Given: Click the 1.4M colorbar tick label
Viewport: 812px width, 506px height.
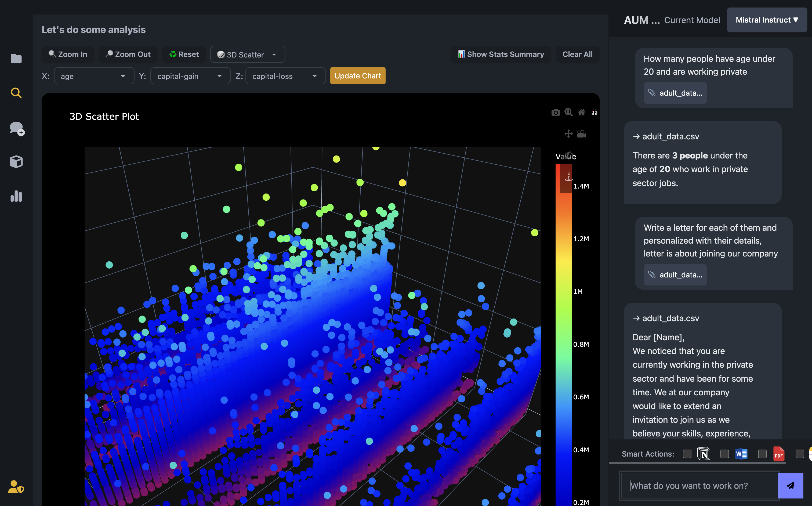Looking at the screenshot, I should 581,186.
